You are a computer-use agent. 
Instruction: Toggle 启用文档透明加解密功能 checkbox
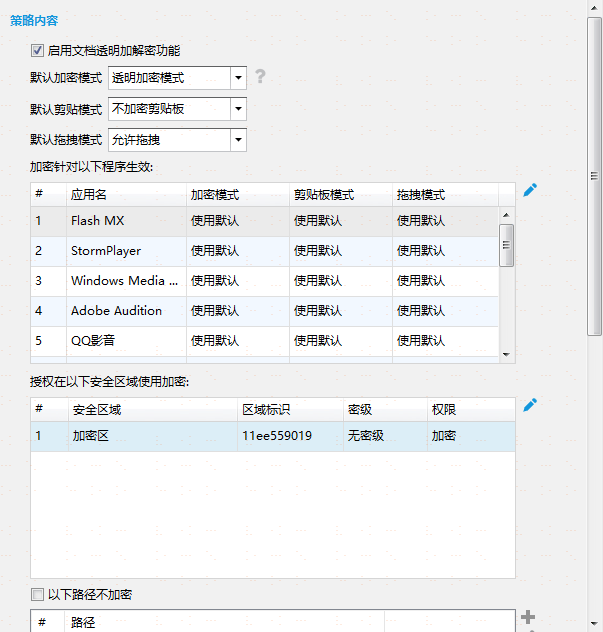(x=37, y=50)
